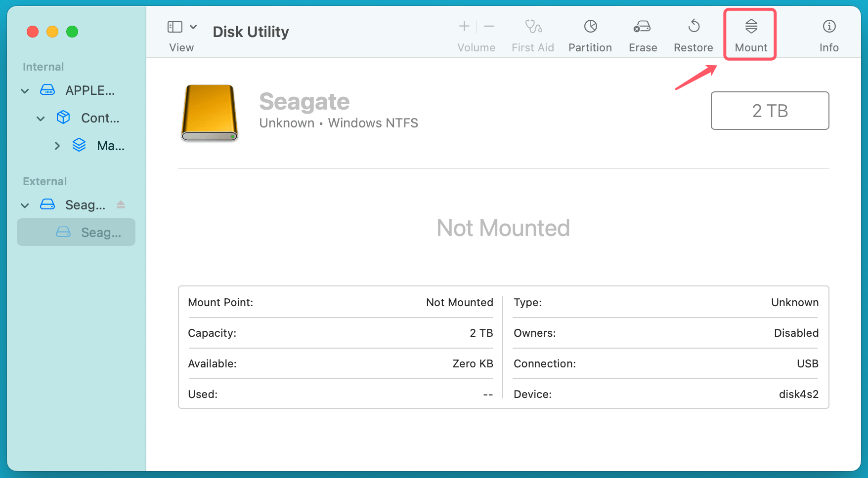The width and height of the screenshot is (868, 478).
Task: Open the View options dropdown chevron
Action: 193,26
